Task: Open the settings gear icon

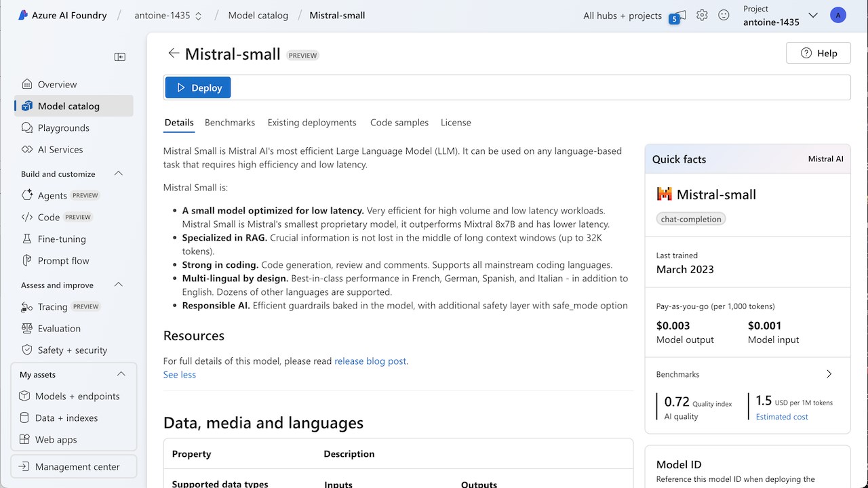Action: coord(702,15)
